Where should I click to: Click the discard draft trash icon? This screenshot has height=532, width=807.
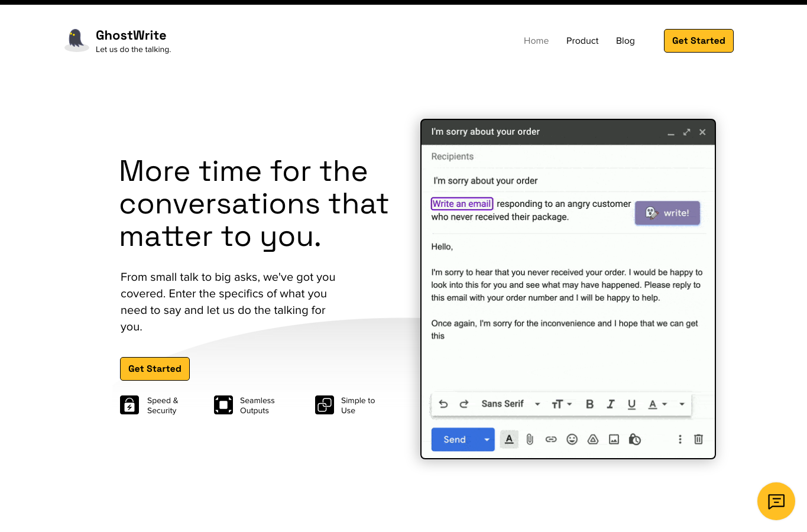[698, 439]
